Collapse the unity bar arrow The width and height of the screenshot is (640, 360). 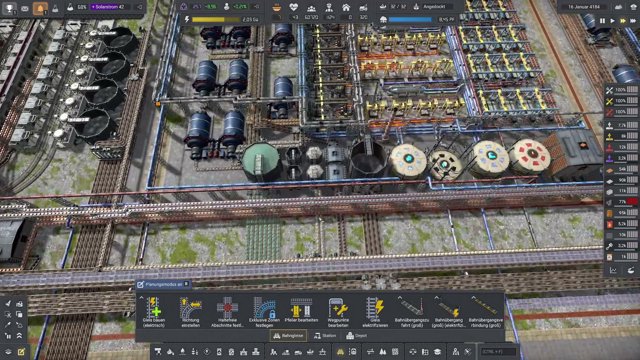tap(257, 7)
